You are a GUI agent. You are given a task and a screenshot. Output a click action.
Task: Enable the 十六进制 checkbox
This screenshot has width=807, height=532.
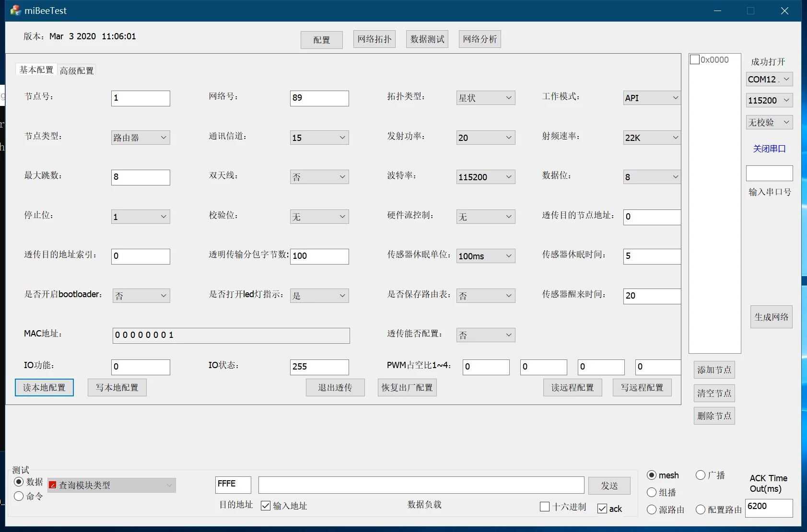point(545,507)
